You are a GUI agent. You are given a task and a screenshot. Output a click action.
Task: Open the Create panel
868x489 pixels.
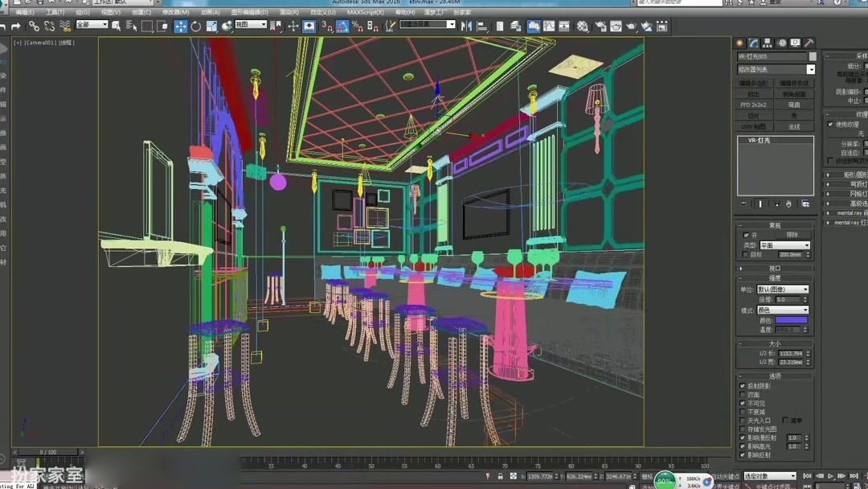click(x=739, y=42)
